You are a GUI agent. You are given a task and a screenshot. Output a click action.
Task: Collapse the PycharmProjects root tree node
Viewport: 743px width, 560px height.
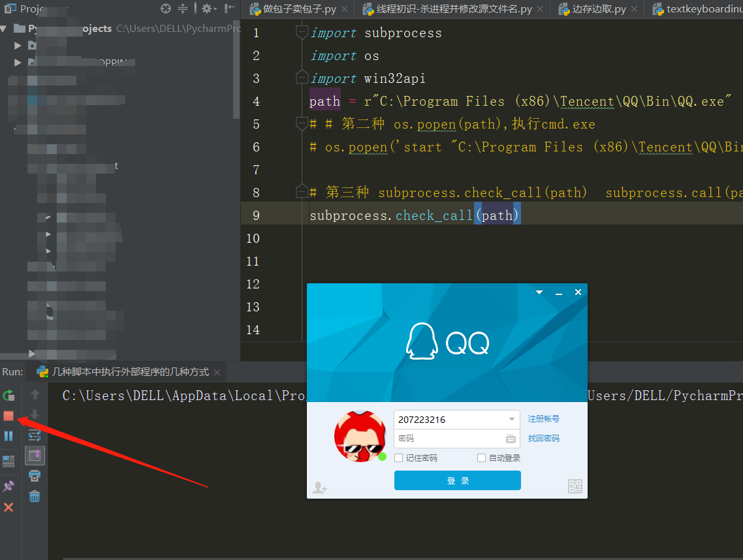pos(5,29)
